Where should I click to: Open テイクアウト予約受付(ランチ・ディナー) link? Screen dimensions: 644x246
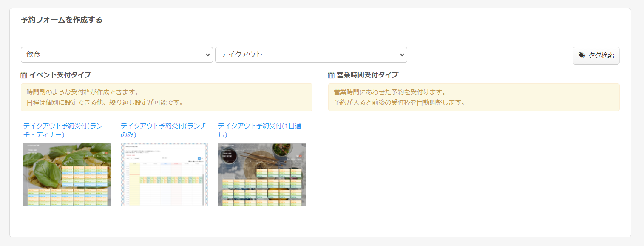pyautogui.click(x=63, y=130)
